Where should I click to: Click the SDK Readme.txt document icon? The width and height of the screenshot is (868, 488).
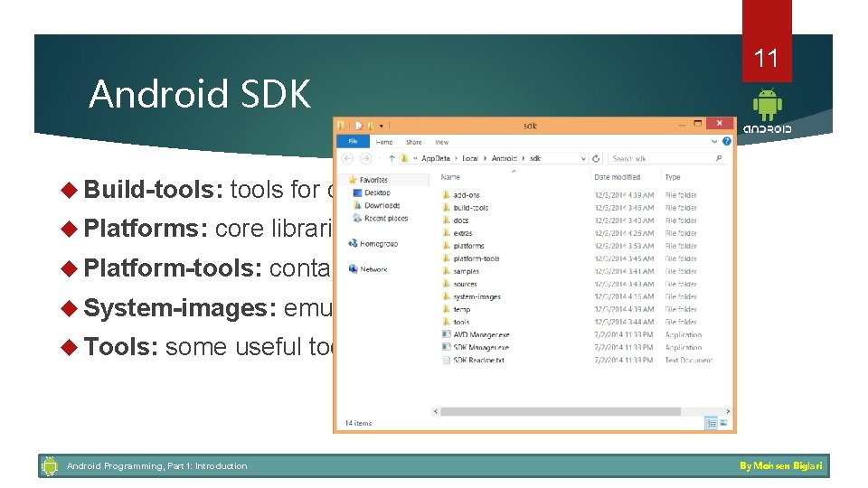pos(446,360)
